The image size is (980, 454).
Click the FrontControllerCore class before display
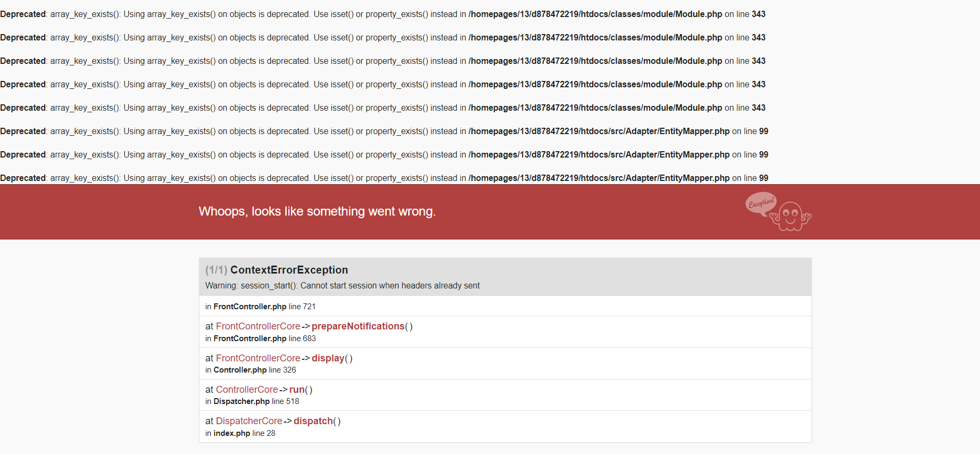click(258, 358)
